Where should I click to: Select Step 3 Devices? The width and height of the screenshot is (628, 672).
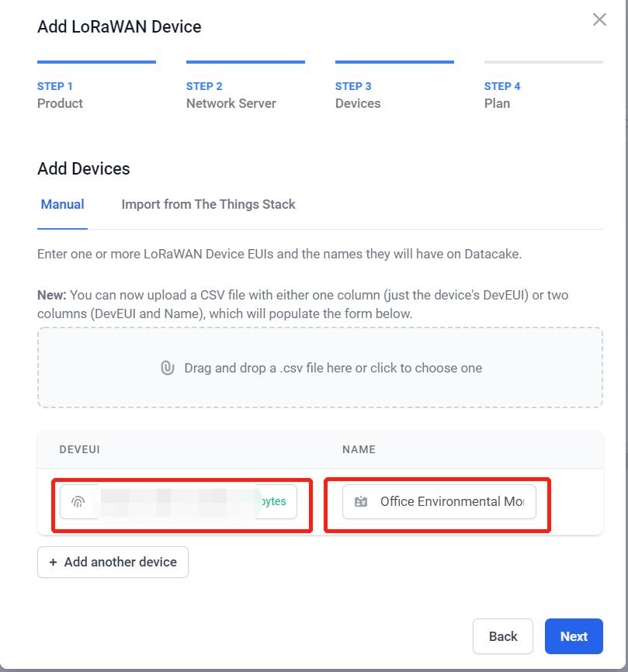tap(358, 95)
